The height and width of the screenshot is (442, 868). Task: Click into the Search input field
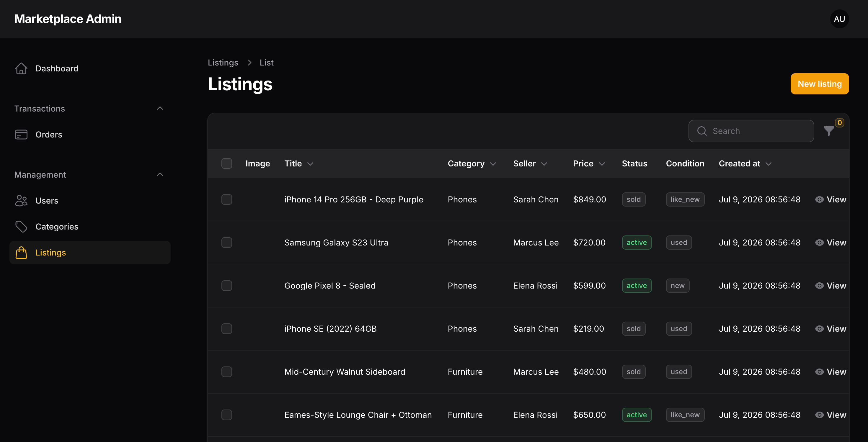(751, 131)
